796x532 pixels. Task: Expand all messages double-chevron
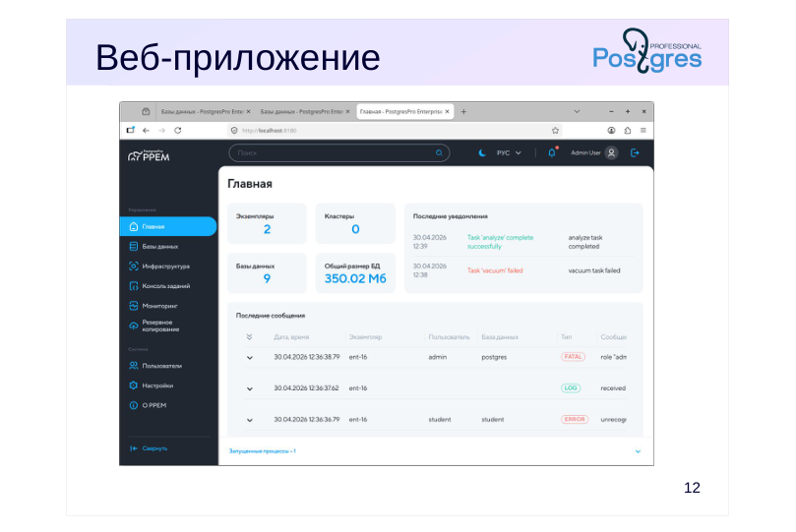(x=249, y=336)
